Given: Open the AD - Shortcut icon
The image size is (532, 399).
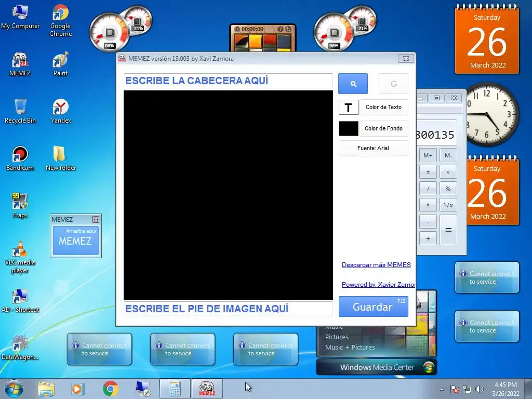Looking at the screenshot, I should (20, 301).
